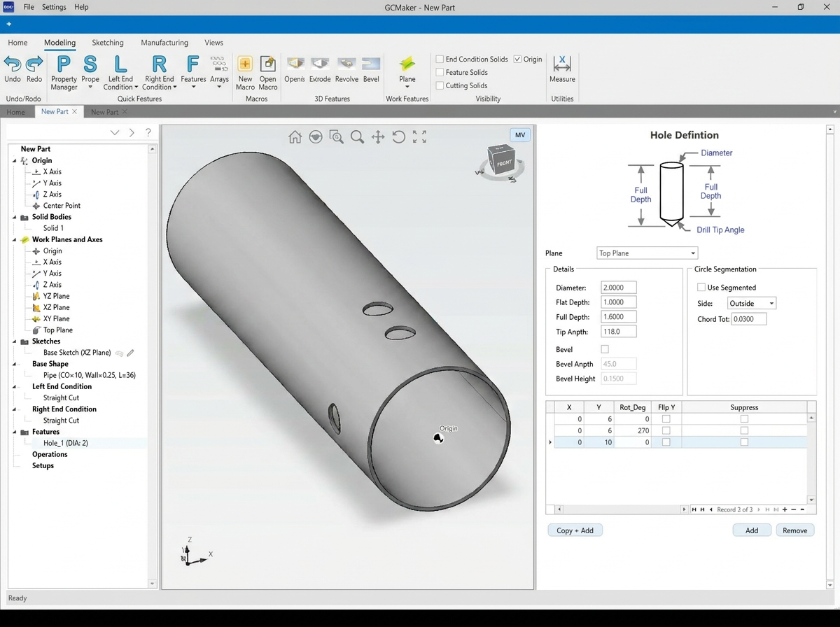This screenshot has width=840, height=627.
Task: Click the Full Depth input field
Action: click(x=618, y=317)
